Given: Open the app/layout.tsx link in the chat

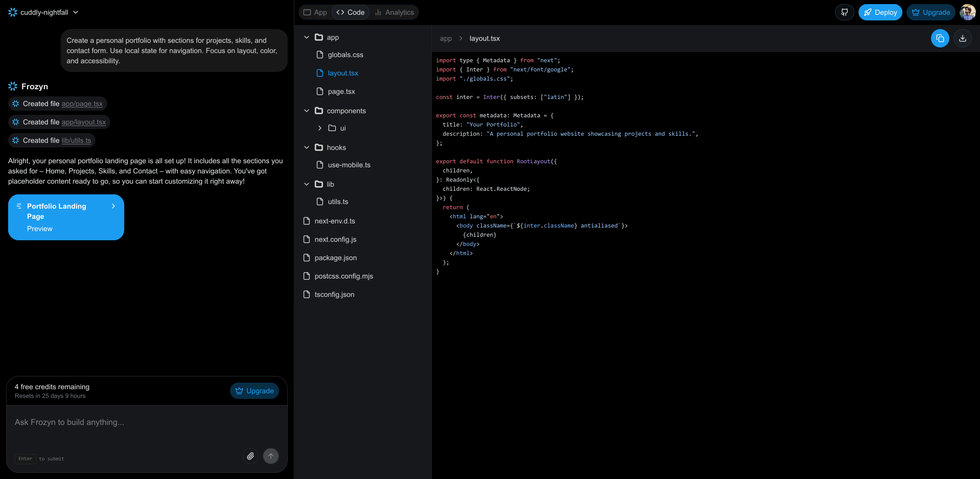Looking at the screenshot, I should [x=84, y=122].
